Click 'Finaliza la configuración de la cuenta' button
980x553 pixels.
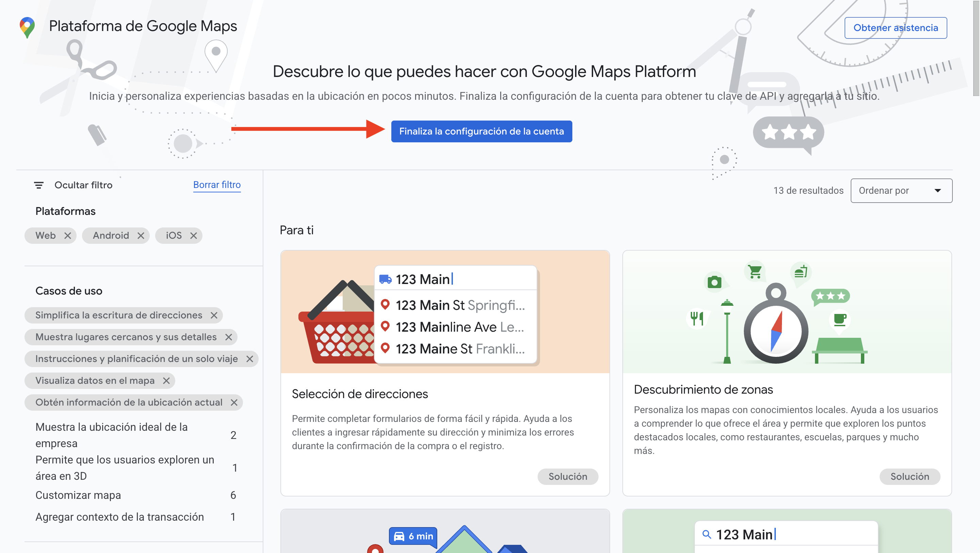pos(481,131)
